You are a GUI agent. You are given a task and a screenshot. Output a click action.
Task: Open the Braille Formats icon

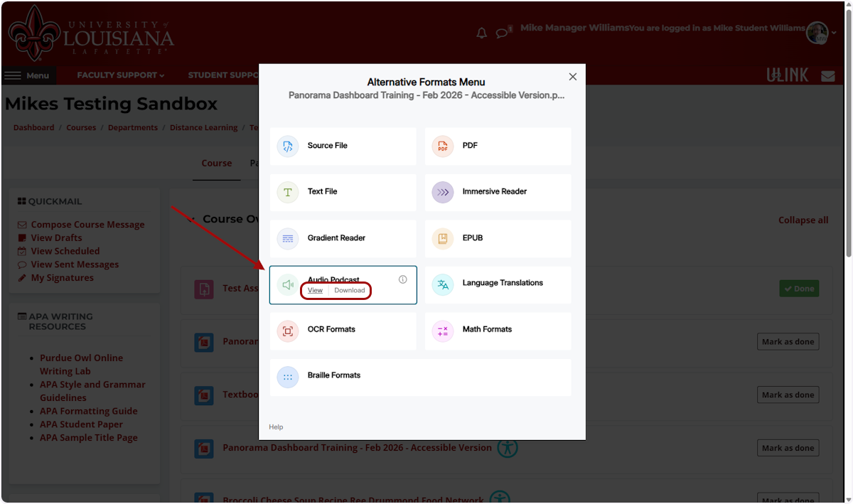[x=288, y=377]
